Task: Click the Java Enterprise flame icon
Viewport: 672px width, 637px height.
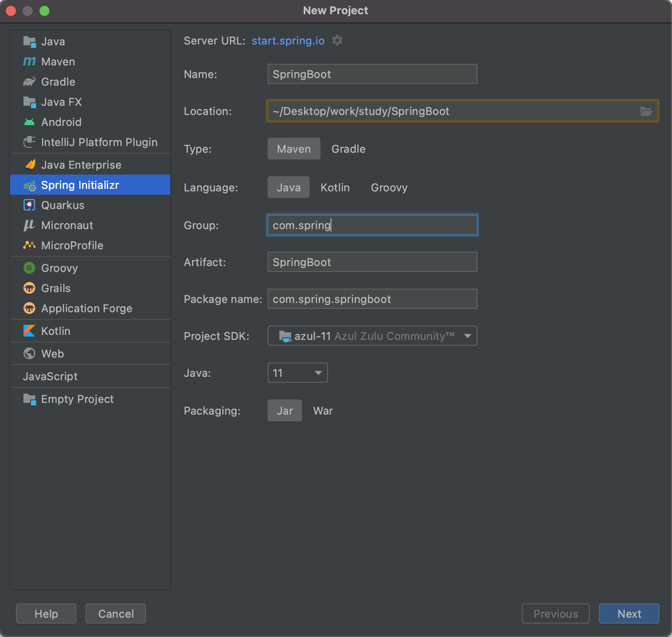Action: click(30, 164)
